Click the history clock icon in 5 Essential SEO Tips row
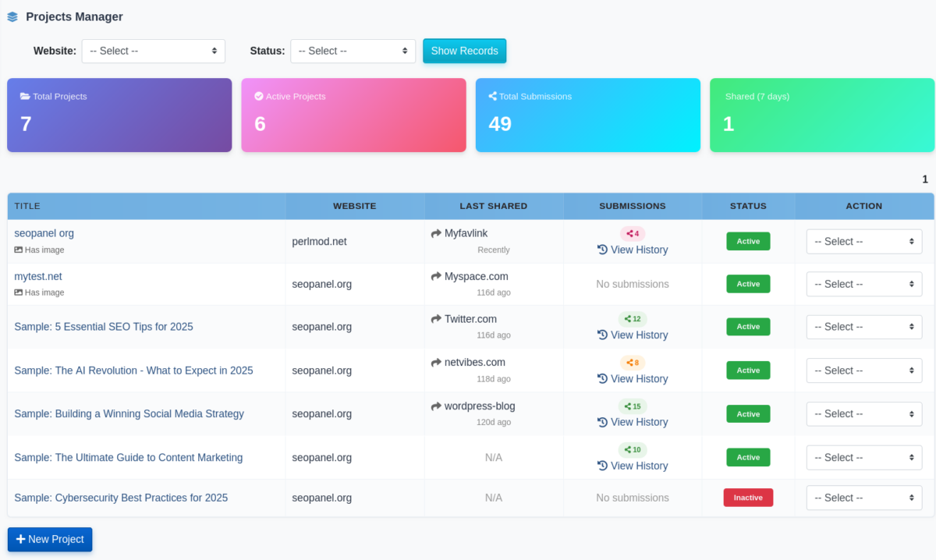Viewport: 936px width, 560px height. (602, 335)
